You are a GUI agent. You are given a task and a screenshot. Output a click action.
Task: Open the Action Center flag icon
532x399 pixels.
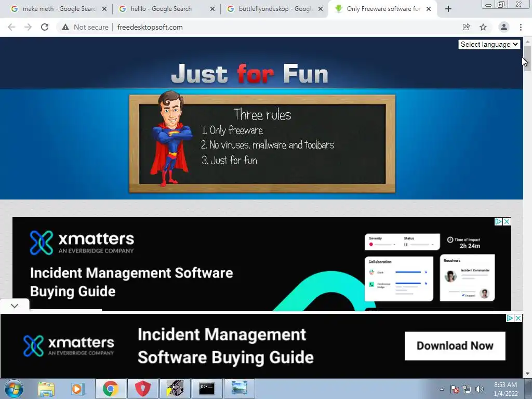(x=455, y=389)
